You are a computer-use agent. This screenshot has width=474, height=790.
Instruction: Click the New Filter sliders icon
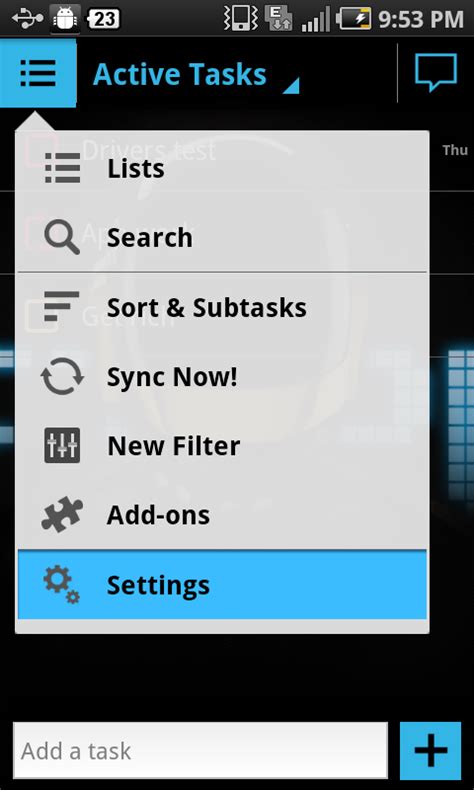pyautogui.click(x=62, y=445)
